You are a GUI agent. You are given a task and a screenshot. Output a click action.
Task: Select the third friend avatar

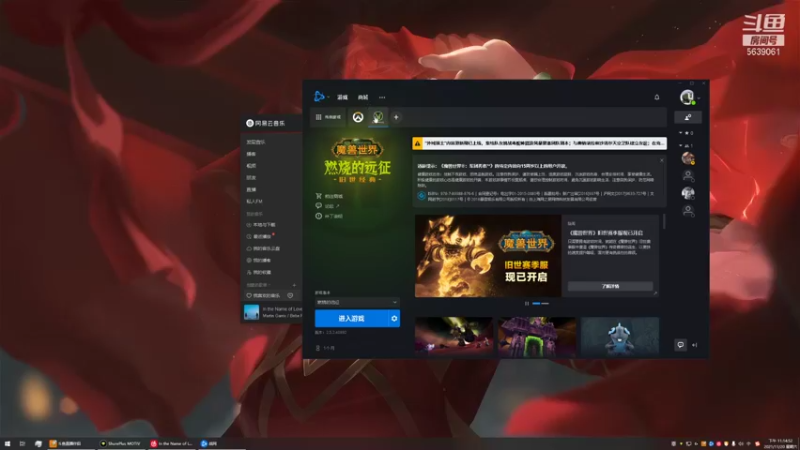coord(688,193)
